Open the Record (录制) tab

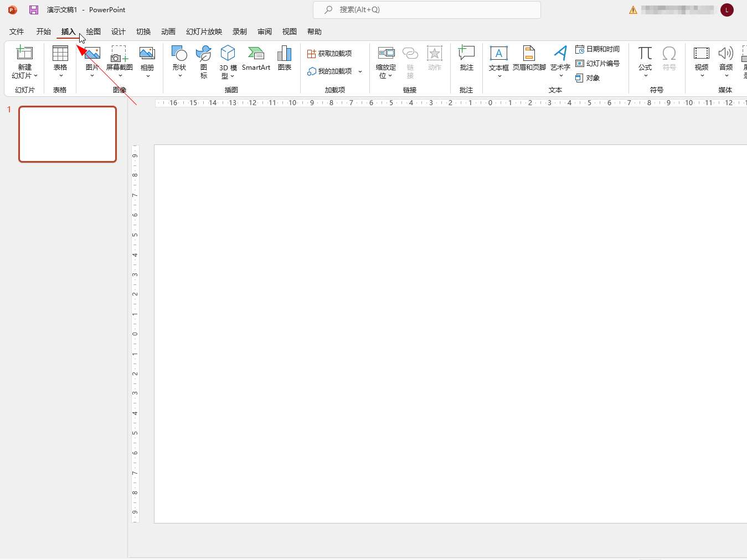tap(240, 32)
